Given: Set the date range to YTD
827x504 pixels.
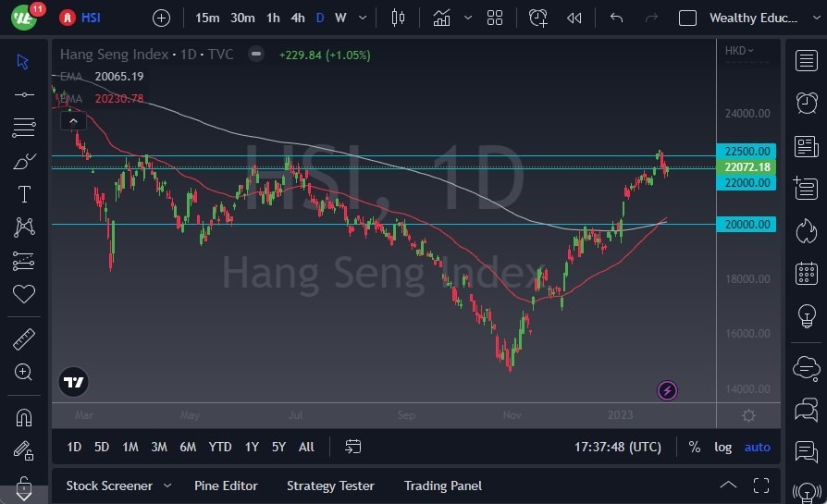Looking at the screenshot, I should (219, 447).
